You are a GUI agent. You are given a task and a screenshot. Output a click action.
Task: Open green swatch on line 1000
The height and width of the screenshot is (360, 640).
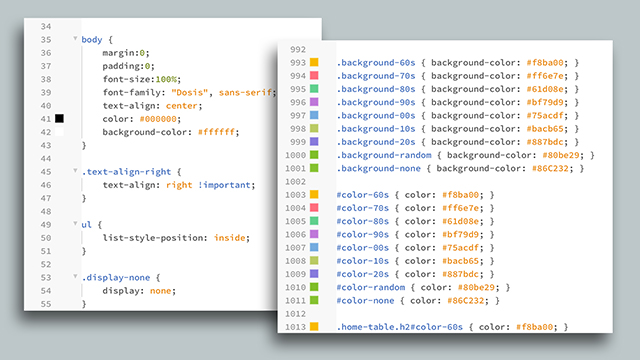pyautogui.click(x=314, y=155)
